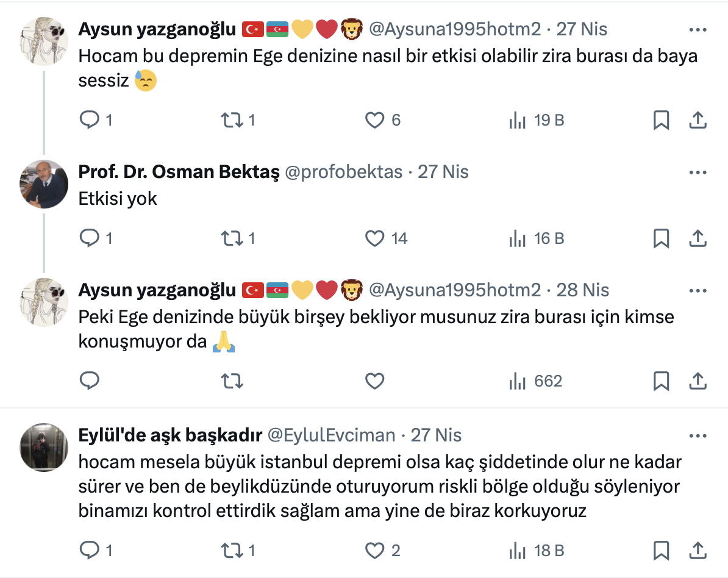Expand more menu on Eylül'de aşk başkadır tweet
This screenshot has height=578, width=728.
(x=698, y=435)
